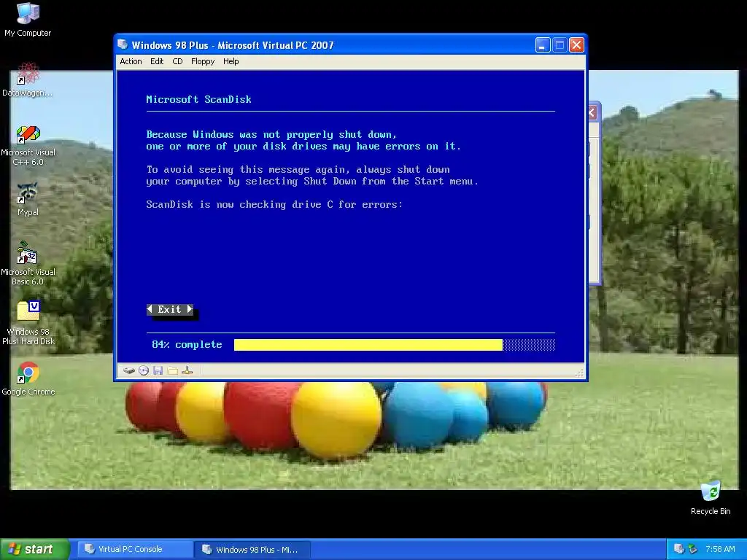Image resolution: width=747 pixels, height=560 pixels.
Task: Open the CD menu
Action: click(x=177, y=61)
